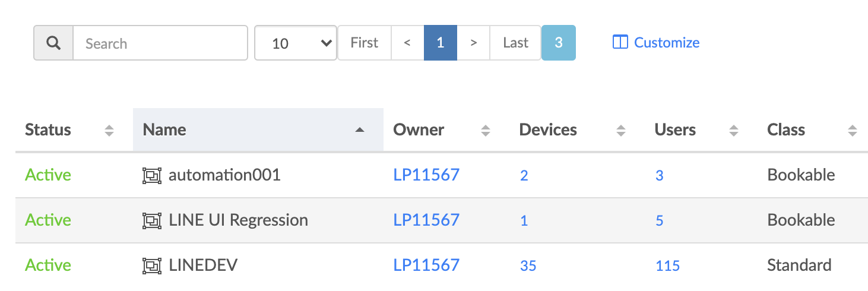Screen dimensions: 868x291
Task: Select page 1 in pagination
Action: [441, 43]
